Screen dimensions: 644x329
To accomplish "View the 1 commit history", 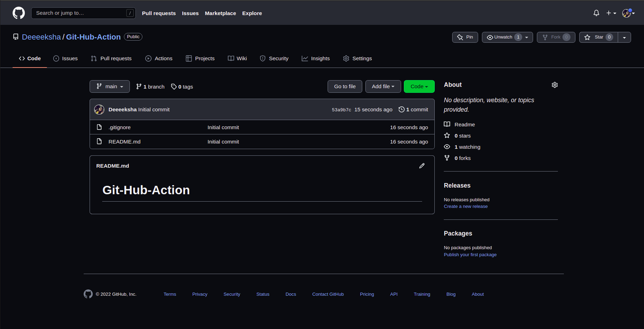I will click(413, 110).
